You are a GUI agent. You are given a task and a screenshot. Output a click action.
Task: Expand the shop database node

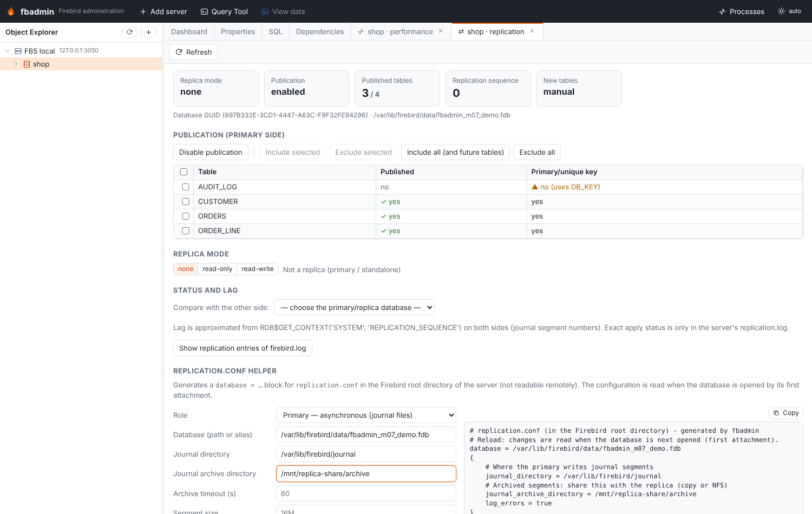coord(16,64)
